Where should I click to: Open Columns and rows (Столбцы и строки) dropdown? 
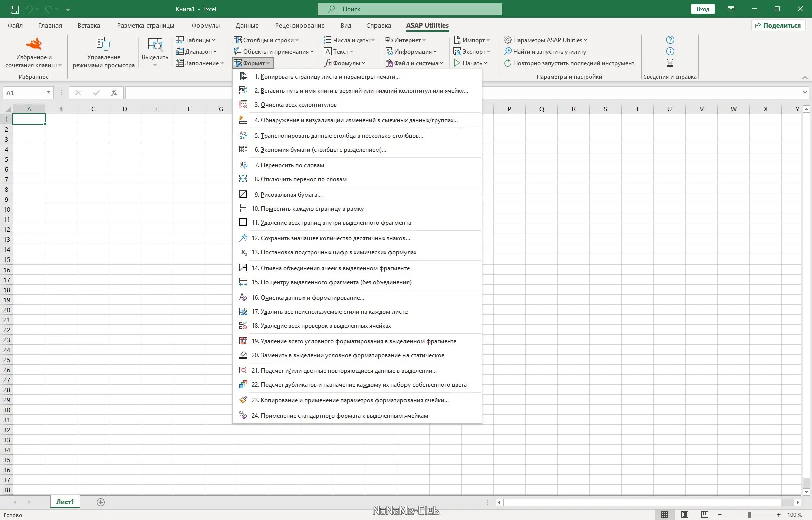[x=266, y=40]
